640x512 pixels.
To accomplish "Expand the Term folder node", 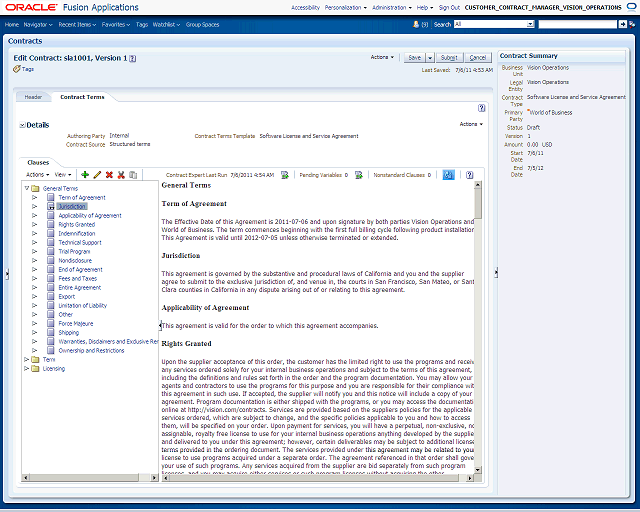I will pyautogui.click(x=27, y=359).
